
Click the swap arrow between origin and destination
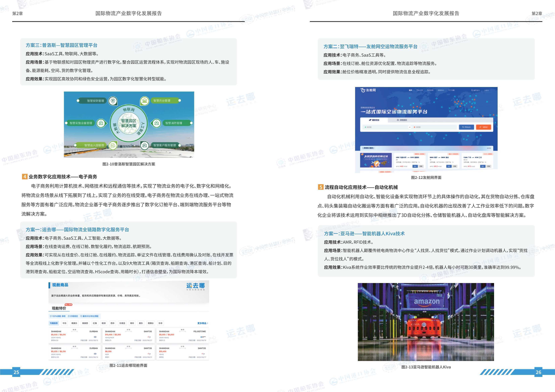click(409, 127)
